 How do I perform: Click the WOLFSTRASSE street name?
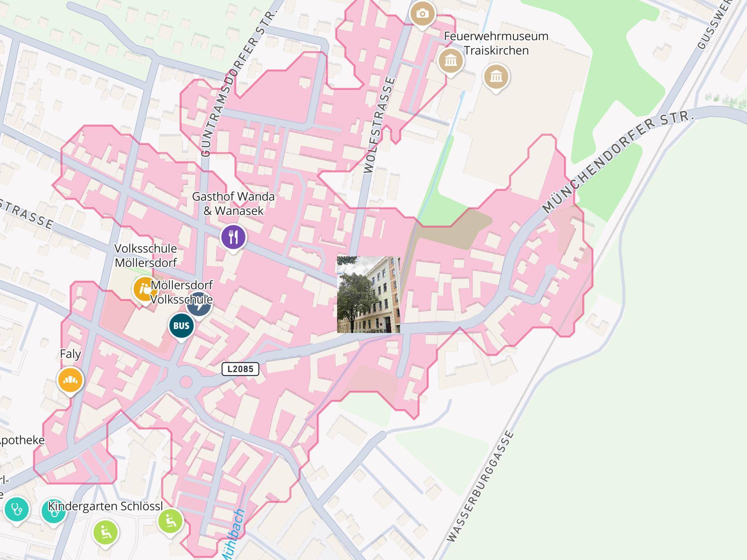[x=379, y=125]
